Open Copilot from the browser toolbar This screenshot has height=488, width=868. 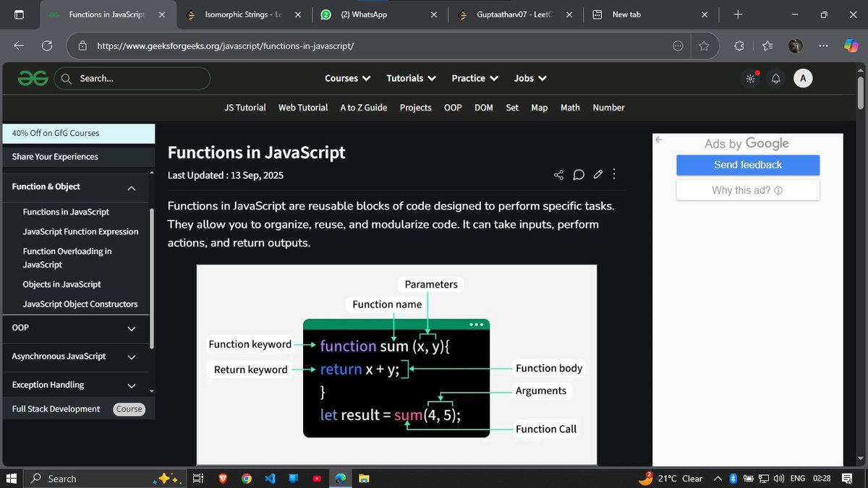[x=850, y=45]
